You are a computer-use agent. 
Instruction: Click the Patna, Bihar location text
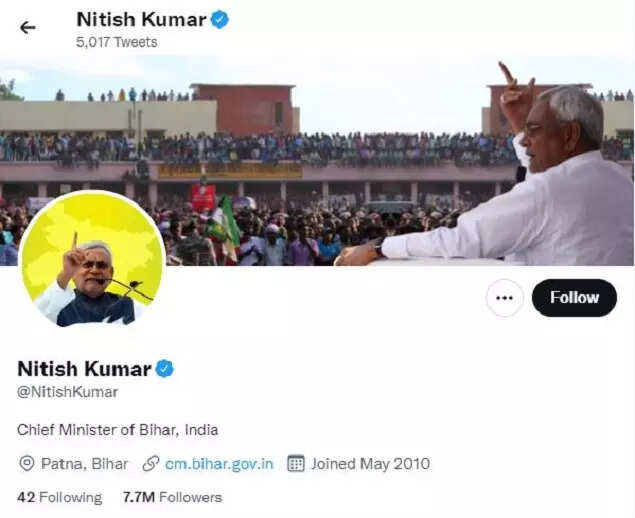(x=83, y=463)
